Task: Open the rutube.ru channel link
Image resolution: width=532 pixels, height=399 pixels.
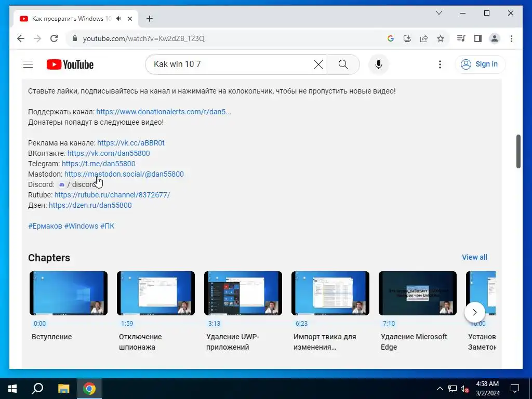Action: (112, 195)
